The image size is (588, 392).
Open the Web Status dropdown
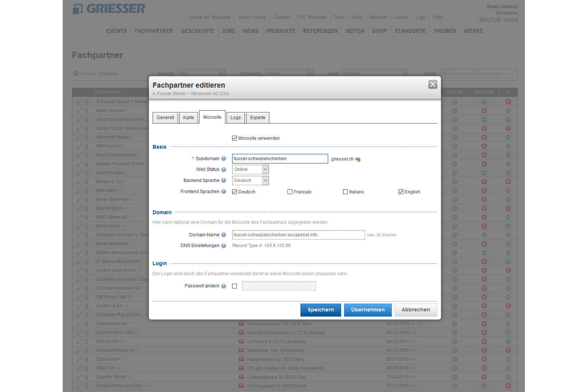pyautogui.click(x=250, y=170)
